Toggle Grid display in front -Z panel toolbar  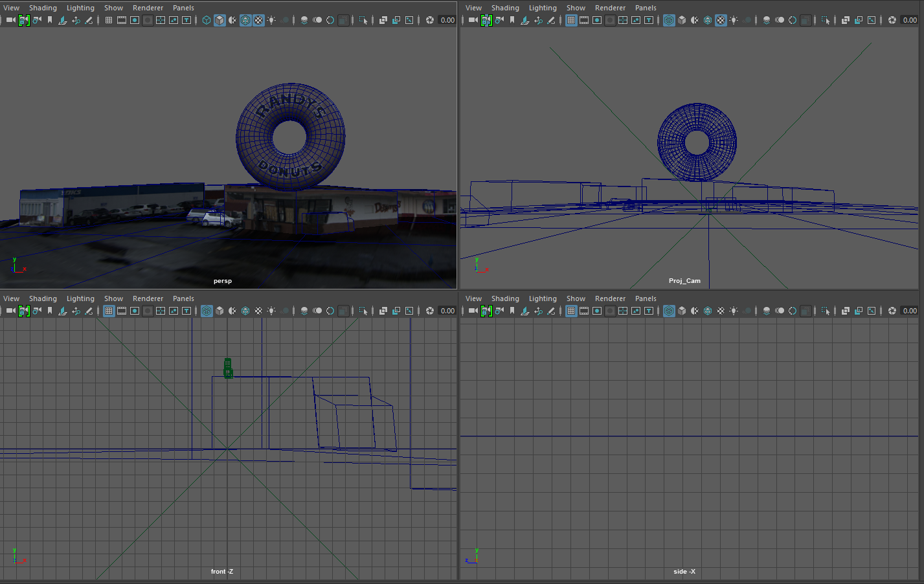[109, 311]
